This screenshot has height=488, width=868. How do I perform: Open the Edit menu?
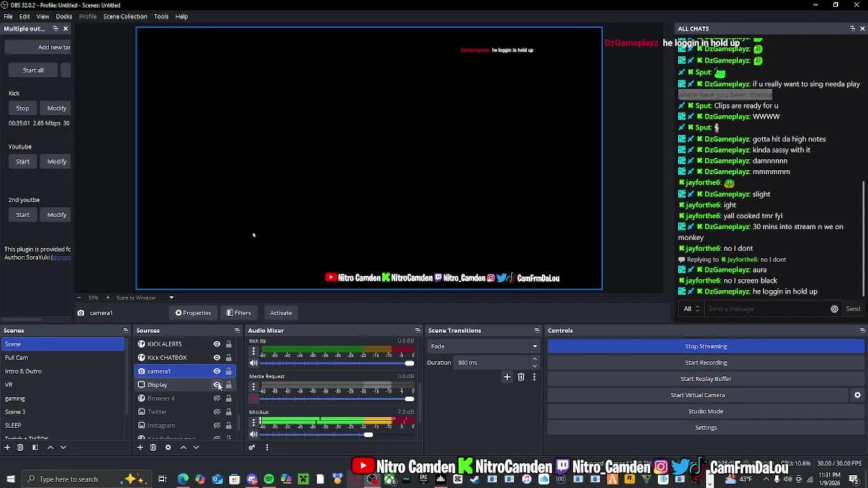24,16
